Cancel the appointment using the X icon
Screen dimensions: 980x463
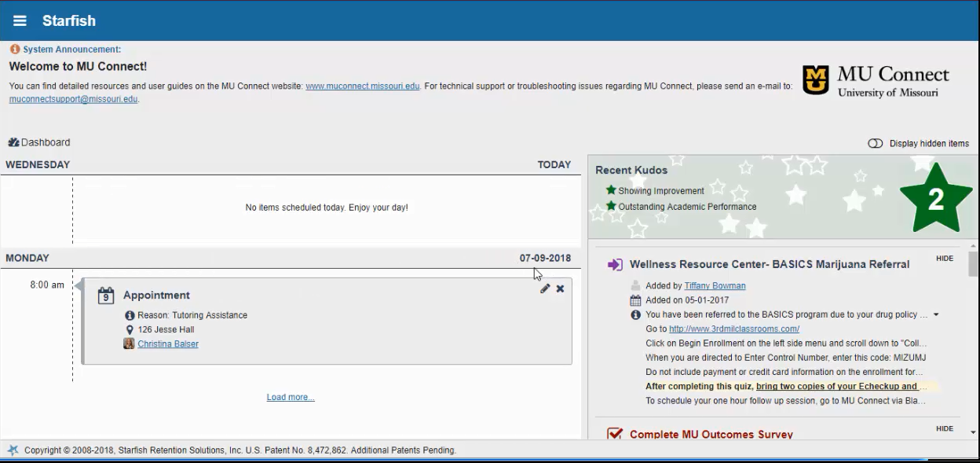click(x=560, y=288)
